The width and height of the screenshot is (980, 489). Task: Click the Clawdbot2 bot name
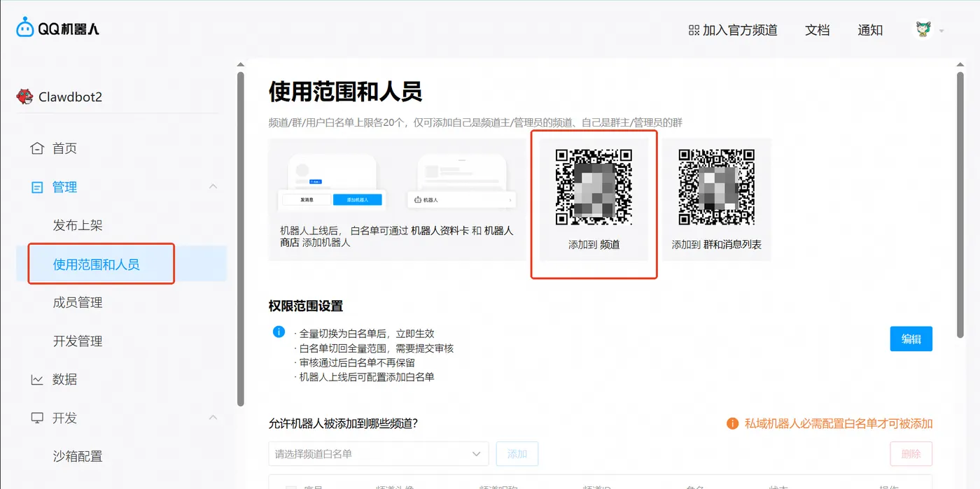[x=71, y=97]
